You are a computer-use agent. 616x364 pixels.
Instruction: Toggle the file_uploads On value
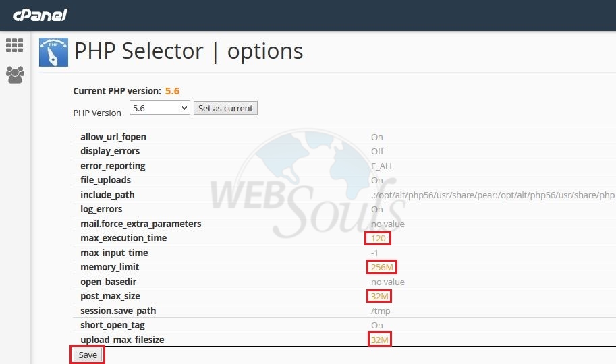[x=376, y=180]
